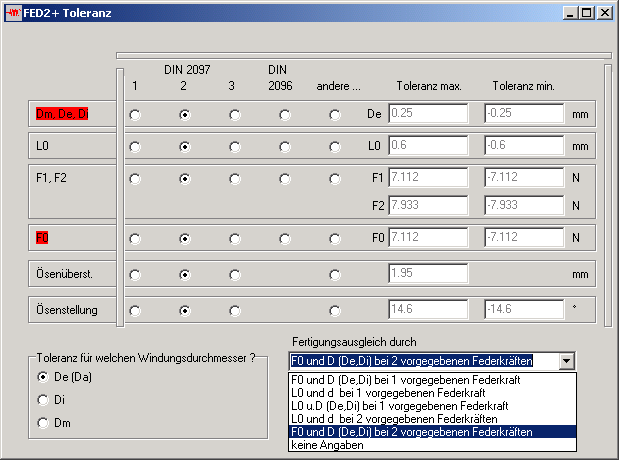Select the Dm winding diameter option
This screenshot has width=619, height=460.
[42, 421]
